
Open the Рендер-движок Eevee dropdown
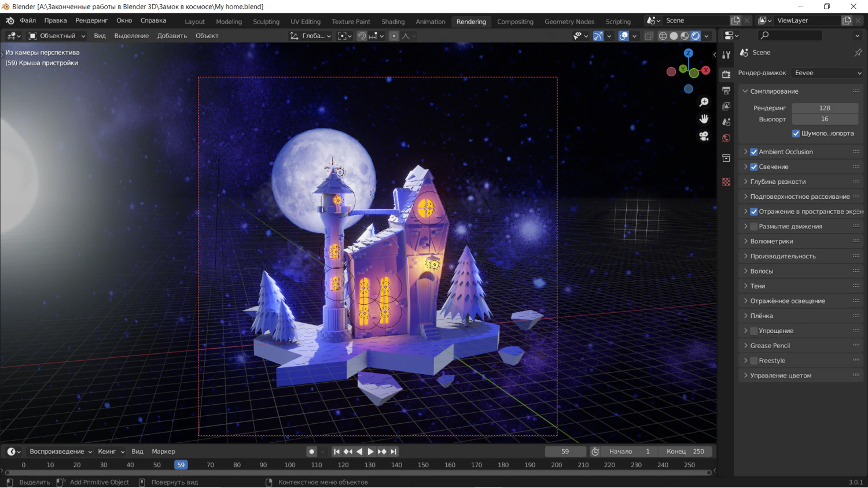[828, 73]
